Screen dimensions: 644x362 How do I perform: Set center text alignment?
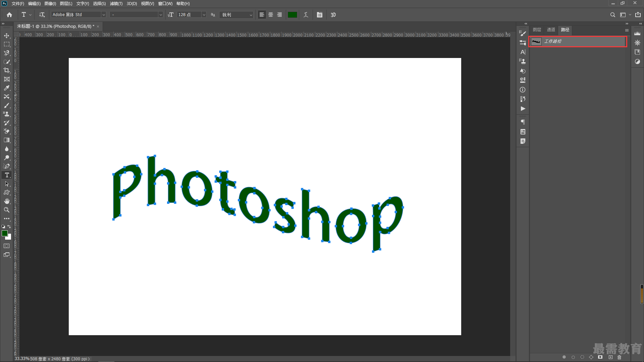click(x=271, y=15)
